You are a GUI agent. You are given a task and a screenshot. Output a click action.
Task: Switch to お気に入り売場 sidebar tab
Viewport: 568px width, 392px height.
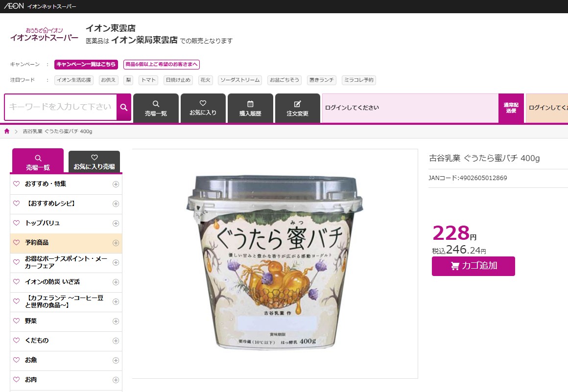[94, 162]
